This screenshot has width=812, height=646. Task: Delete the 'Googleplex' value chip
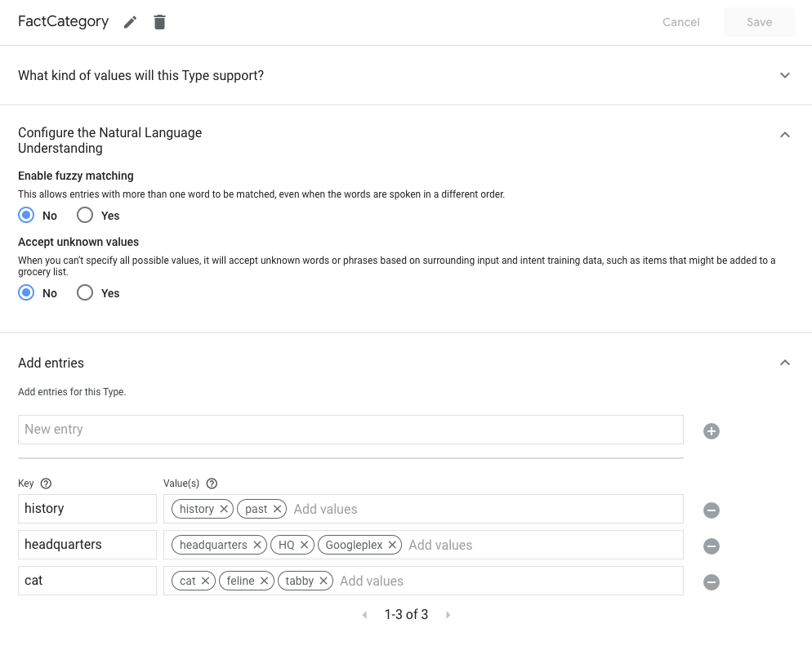click(x=392, y=545)
